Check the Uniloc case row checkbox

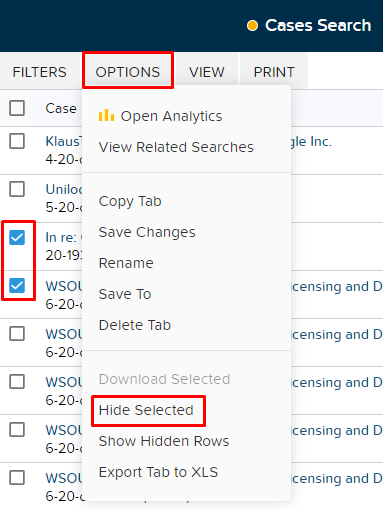pos(17,189)
